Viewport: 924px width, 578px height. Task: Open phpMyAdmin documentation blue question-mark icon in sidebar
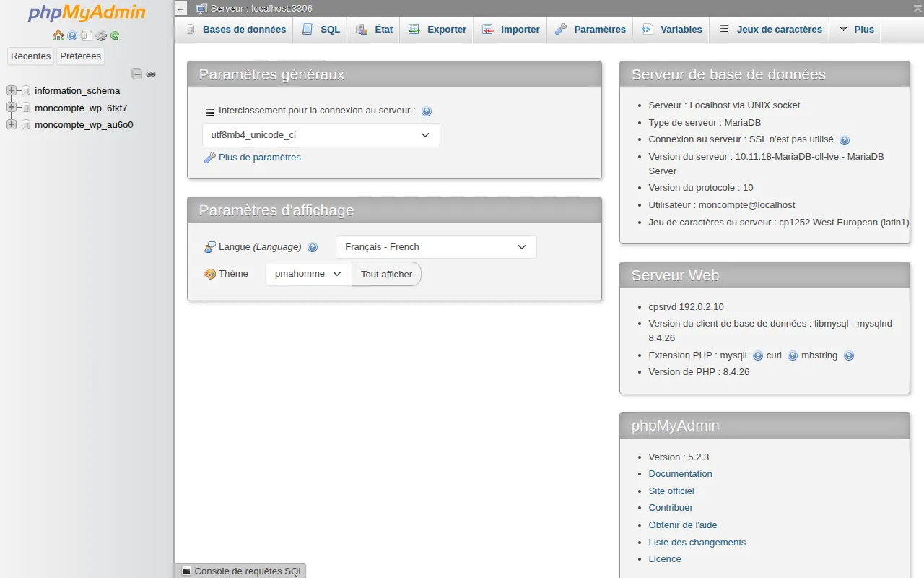[72, 35]
